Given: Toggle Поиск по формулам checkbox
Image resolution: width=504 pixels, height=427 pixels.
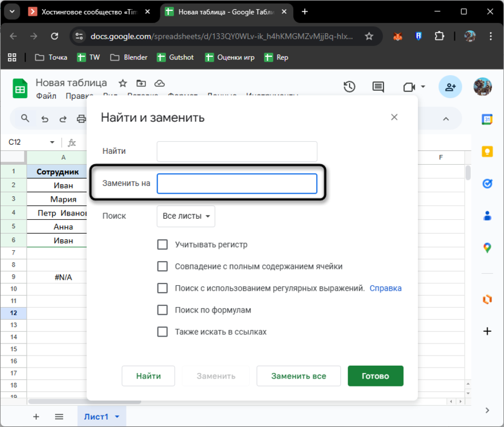Looking at the screenshot, I should click(162, 310).
